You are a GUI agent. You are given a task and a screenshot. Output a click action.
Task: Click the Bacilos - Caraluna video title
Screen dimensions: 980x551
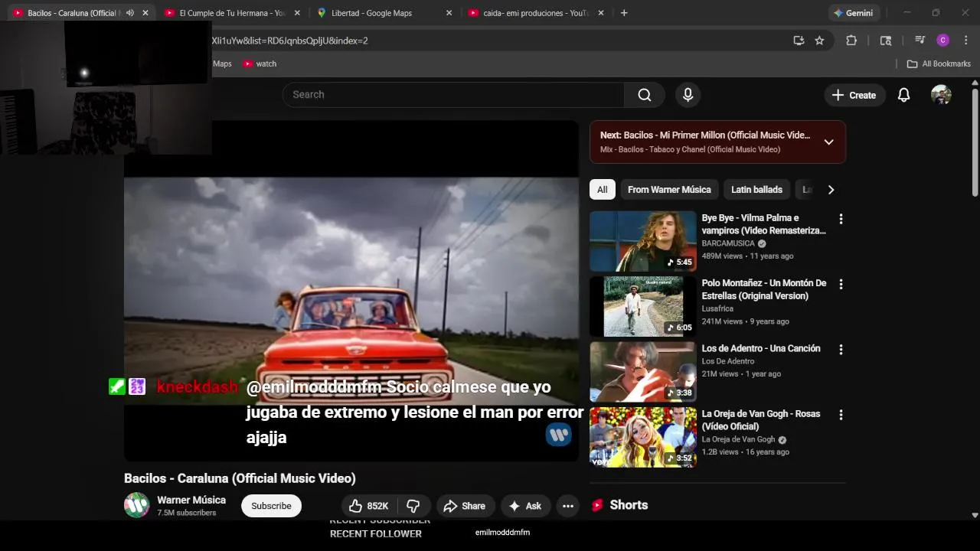click(240, 478)
